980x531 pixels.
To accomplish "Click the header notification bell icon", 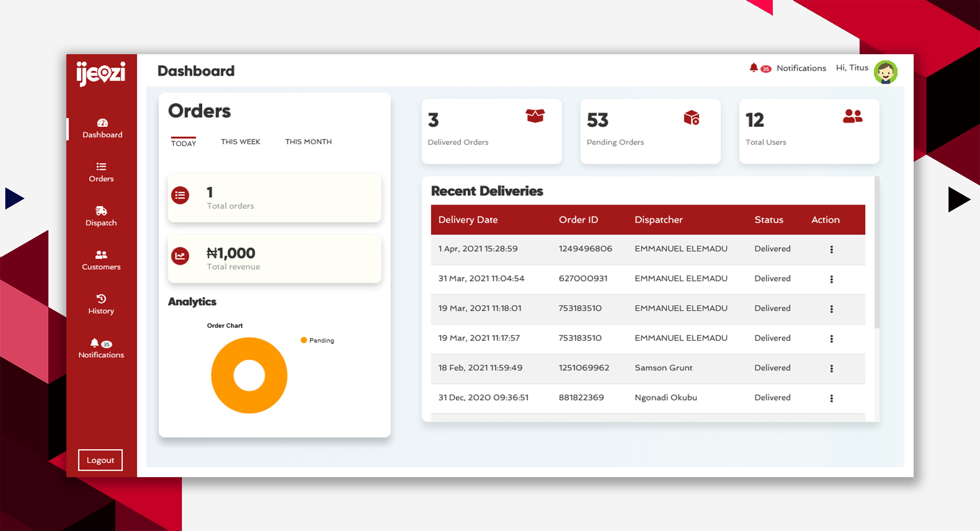I will pos(754,68).
